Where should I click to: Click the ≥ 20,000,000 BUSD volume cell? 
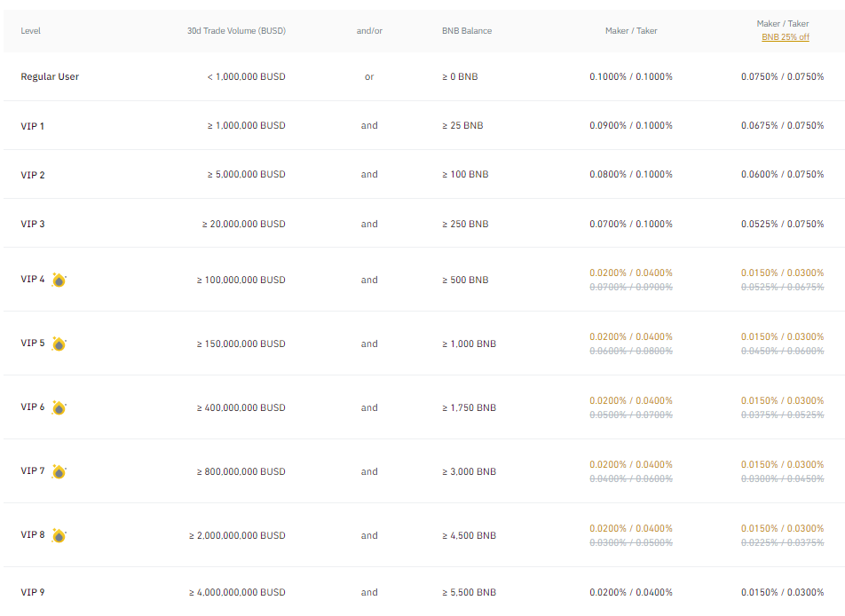(x=243, y=224)
